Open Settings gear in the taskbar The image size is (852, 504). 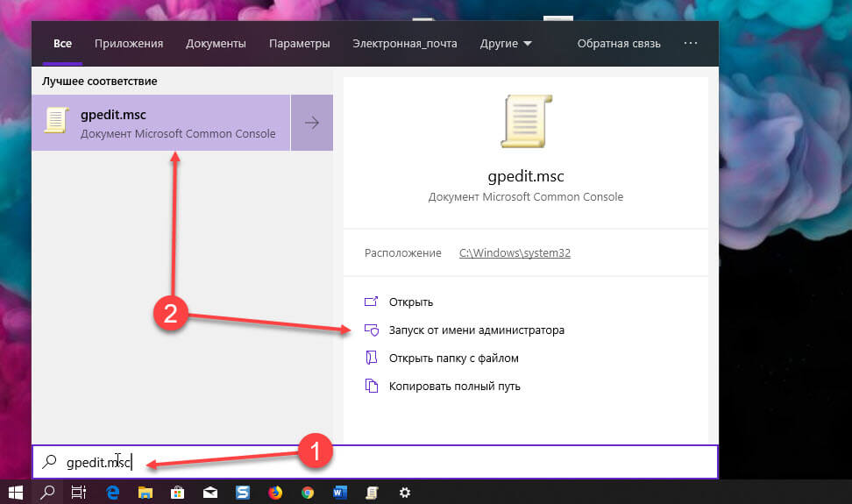point(405,493)
